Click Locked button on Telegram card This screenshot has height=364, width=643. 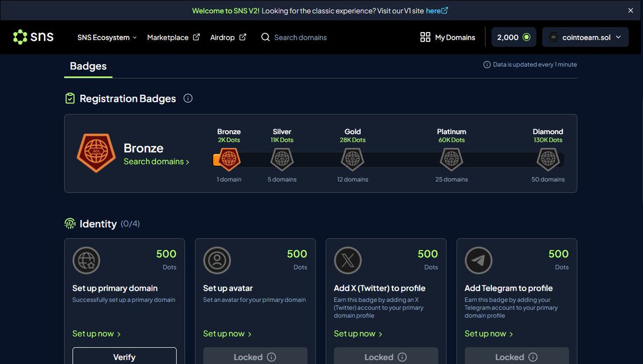pos(517,355)
